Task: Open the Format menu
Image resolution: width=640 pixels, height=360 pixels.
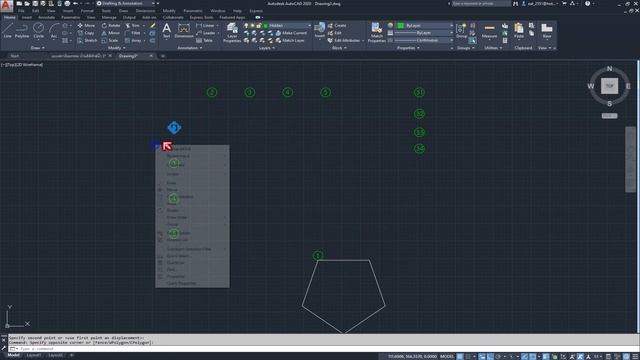Action: (x=87, y=11)
